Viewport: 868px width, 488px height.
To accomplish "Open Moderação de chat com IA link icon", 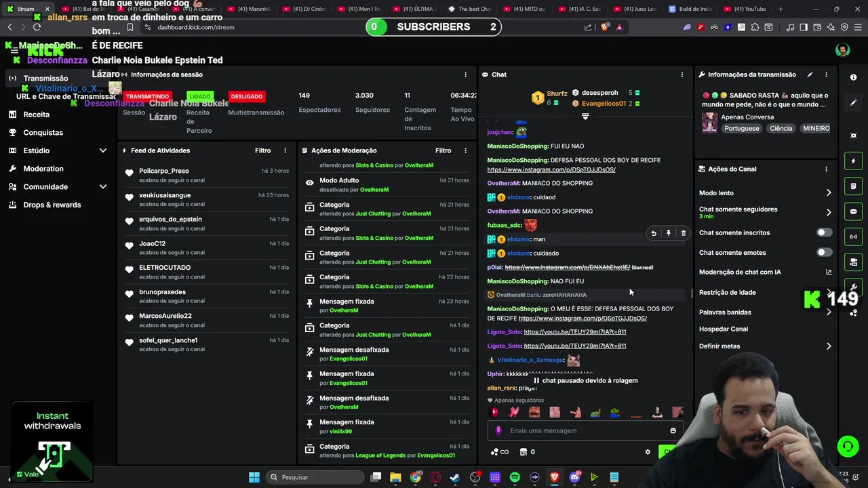I will tap(829, 272).
